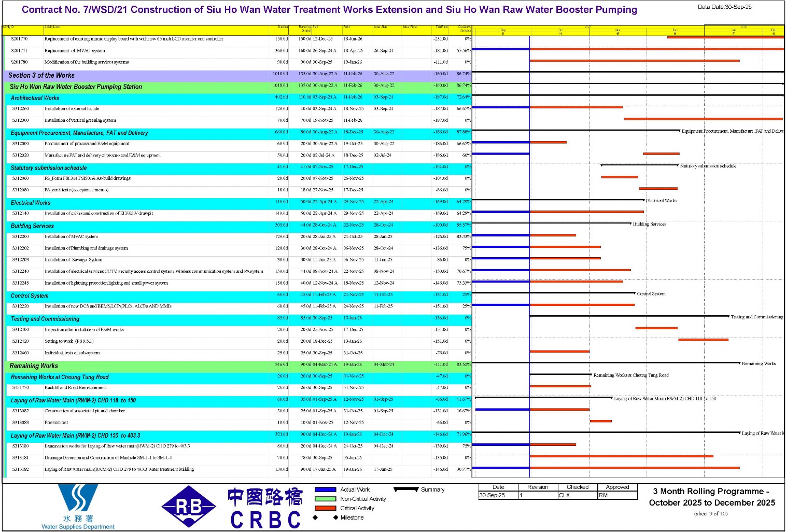
Task: Click the red bar for Individual tests of sub-system
Action: click(560, 352)
